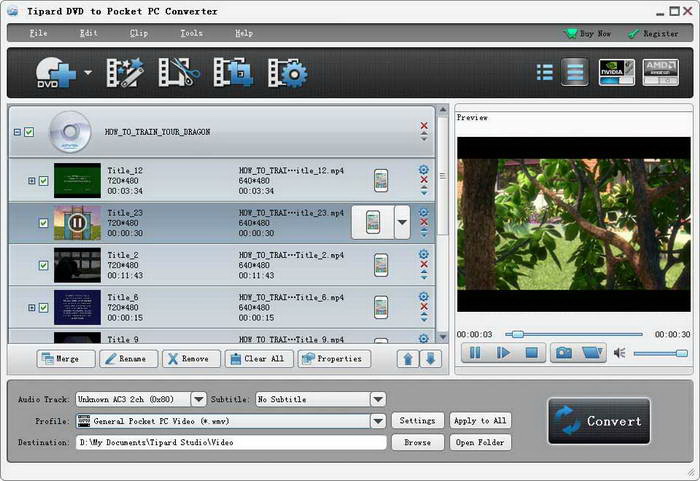This screenshot has width=700, height=481.
Task: Take a snapshot with the camera icon
Action: (564, 352)
